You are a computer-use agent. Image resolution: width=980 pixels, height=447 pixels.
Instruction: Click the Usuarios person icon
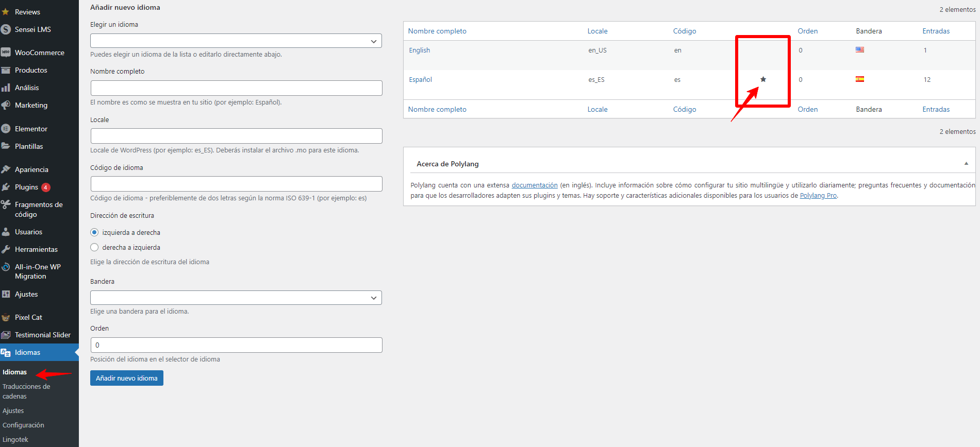[6, 232]
